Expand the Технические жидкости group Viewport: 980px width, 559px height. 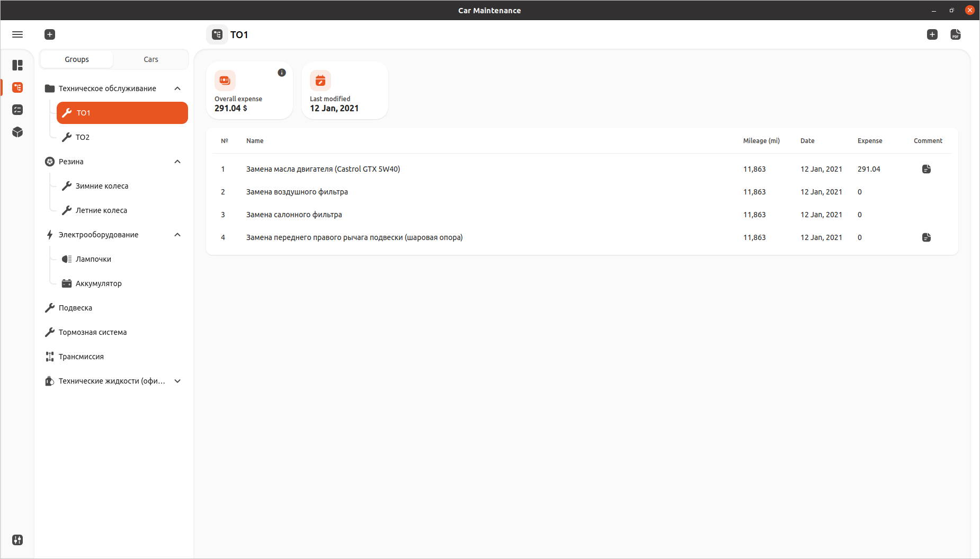click(x=177, y=381)
